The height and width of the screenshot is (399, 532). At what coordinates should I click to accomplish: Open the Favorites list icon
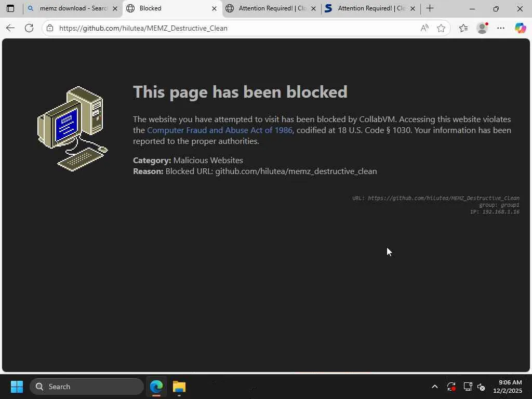(x=463, y=28)
